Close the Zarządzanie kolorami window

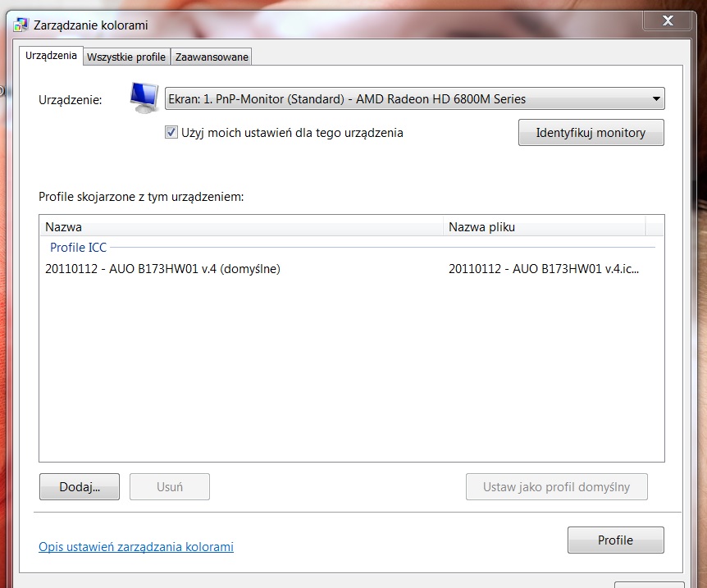669,21
